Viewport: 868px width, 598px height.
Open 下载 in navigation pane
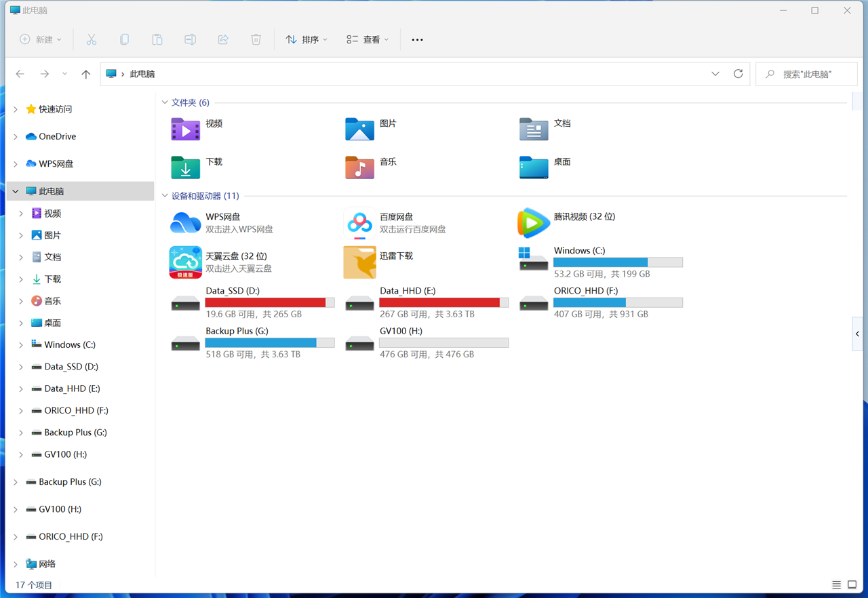point(46,279)
